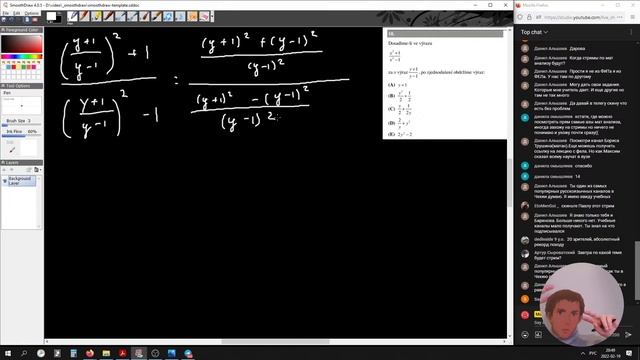Click the canvas horizontal scrollbar thumb
The width and height of the screenshot is (640, 360).
coord(275,342)
